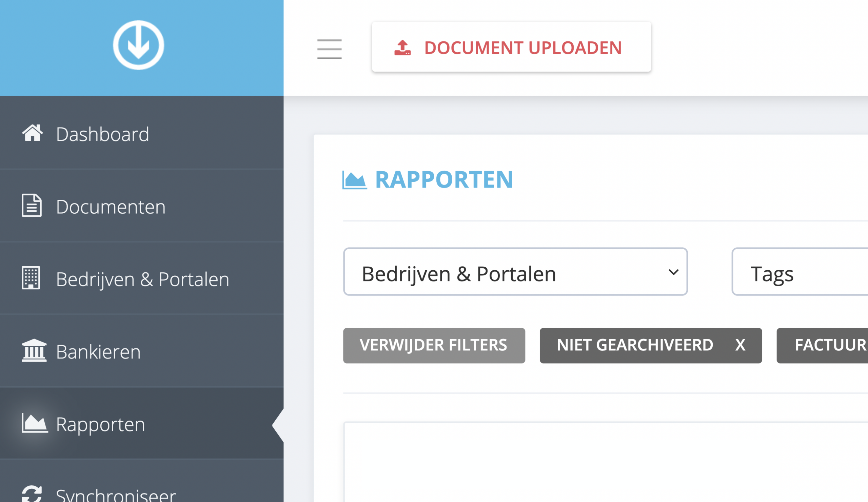This screenshot has width=868, height=502.
Task: Click the Dashboard house icon
Action: pos(32,133)
